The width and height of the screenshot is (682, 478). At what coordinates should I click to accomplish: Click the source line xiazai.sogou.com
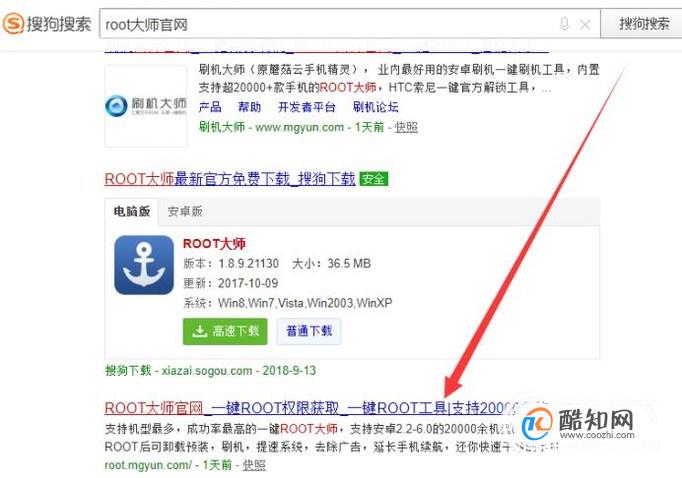point(210,371)
